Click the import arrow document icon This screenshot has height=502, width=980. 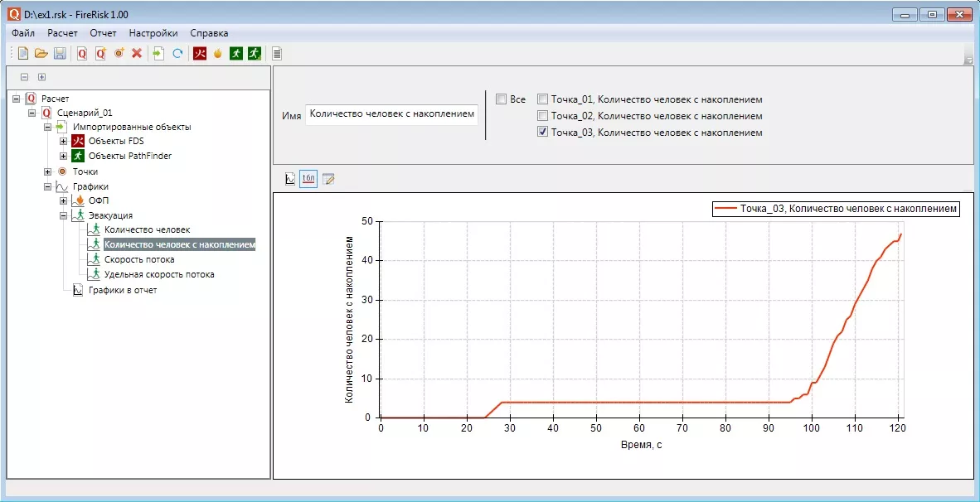click(x=158, y=54)
